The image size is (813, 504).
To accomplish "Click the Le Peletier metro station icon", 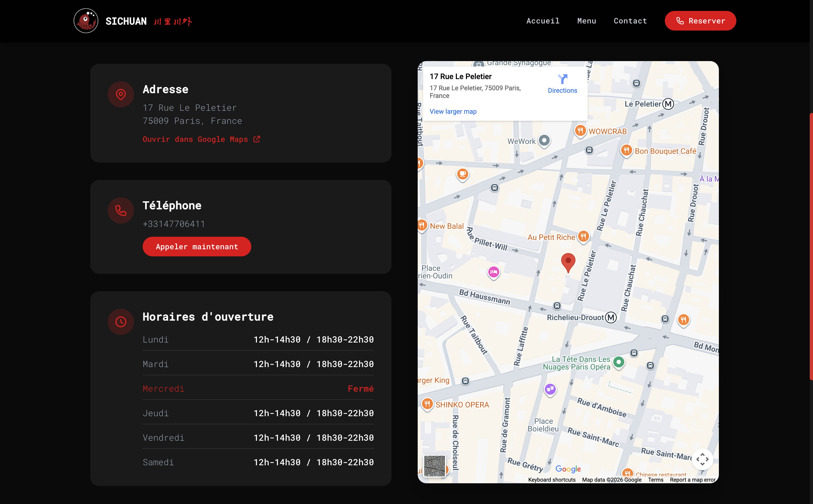I will (x=668, y=104).
